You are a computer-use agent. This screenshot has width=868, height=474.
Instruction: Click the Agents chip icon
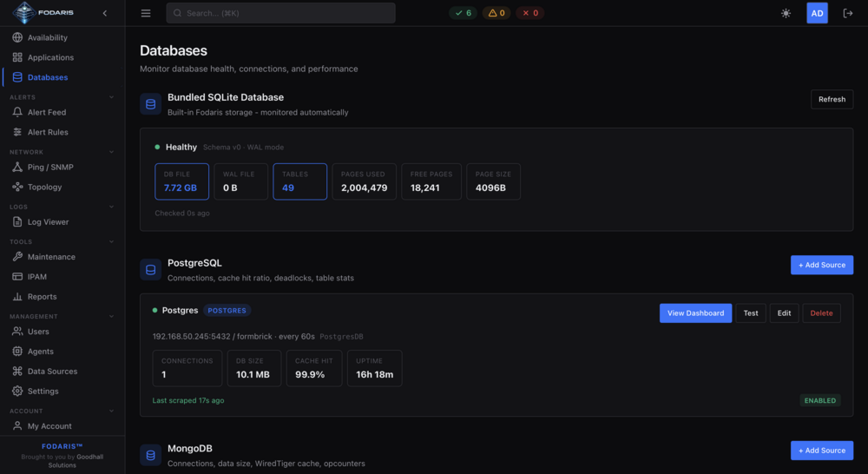(x=17, y=352)
